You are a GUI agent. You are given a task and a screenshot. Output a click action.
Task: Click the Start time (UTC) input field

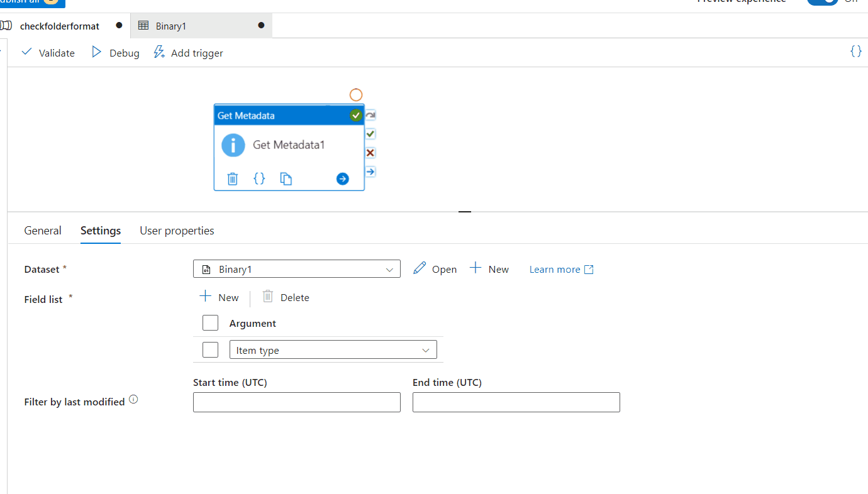(296, 402)
